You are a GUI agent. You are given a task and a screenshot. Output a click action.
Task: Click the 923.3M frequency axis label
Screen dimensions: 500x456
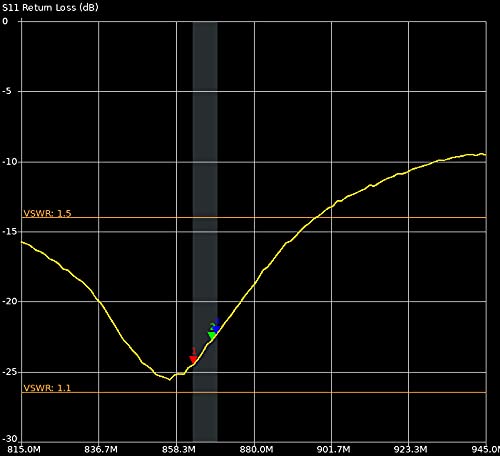410,449
